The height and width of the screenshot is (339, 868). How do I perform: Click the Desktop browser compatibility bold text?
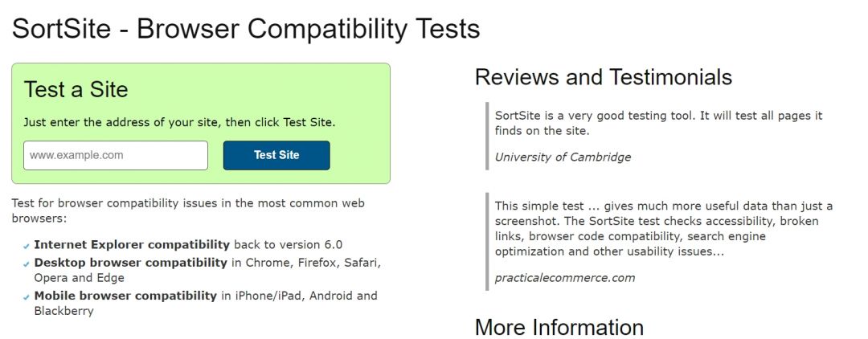click(130, 262)
